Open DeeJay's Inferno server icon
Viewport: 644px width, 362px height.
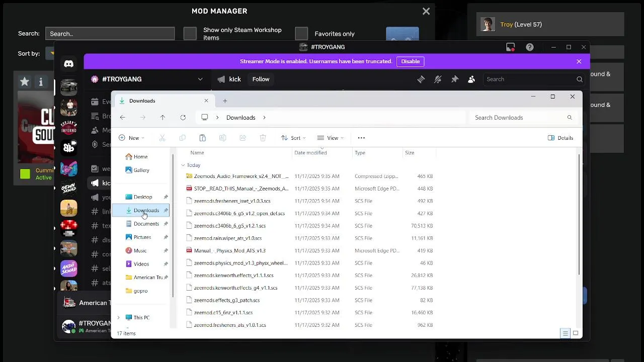(69, 127)
